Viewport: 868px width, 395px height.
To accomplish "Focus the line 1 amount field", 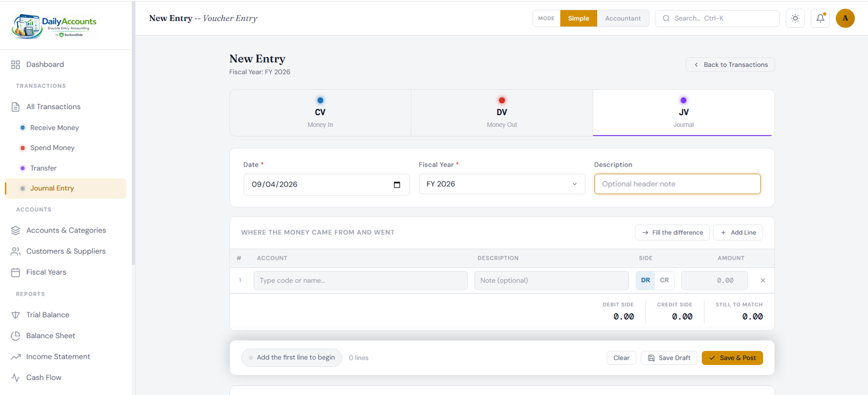I will click(x=715, y=280).
